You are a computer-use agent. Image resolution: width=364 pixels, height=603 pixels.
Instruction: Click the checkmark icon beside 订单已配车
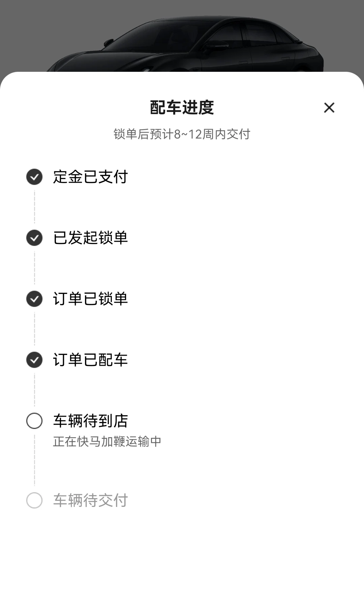click(34, 360)
